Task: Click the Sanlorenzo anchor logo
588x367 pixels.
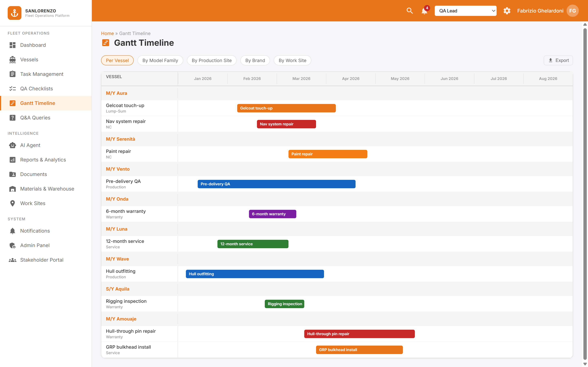Action: [x=15, y=13]
